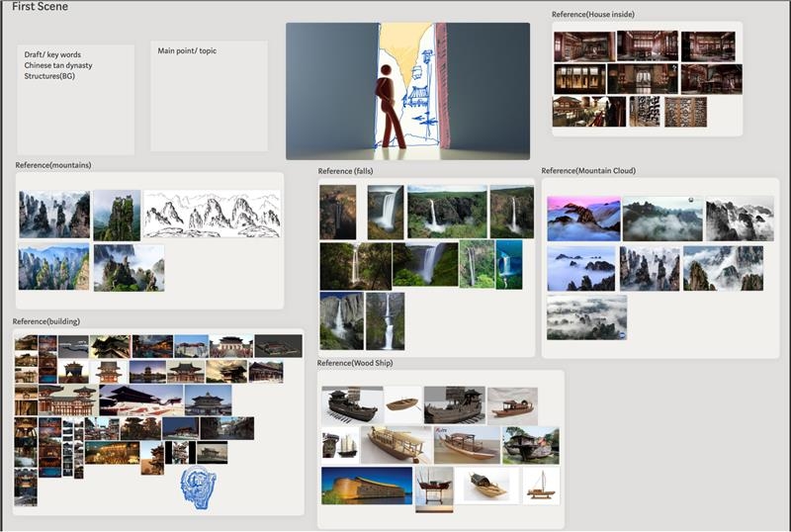
Task: Open the black lattice pattern on white thumbnail
Action: tap(645, 111)
